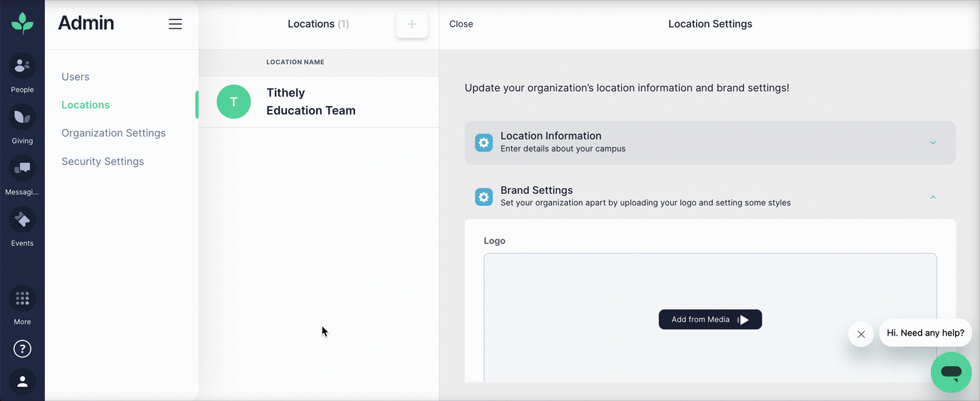Click the Locations (1) list heading

[x=318, y=24]
